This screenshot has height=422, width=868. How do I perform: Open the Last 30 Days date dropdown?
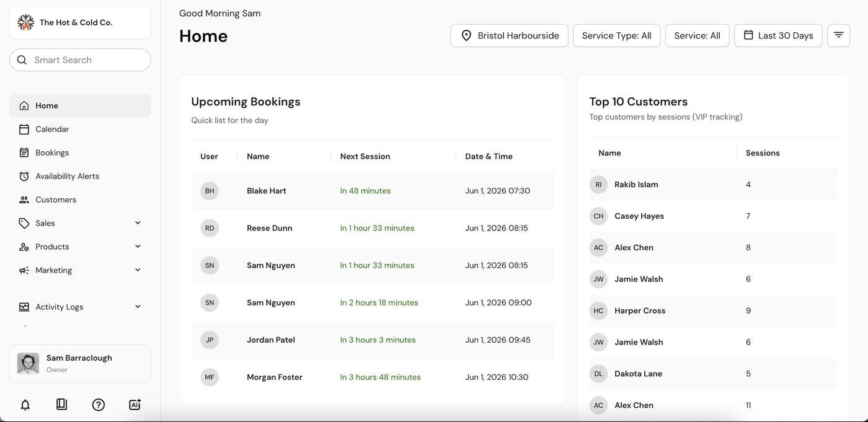coord(778,35)
